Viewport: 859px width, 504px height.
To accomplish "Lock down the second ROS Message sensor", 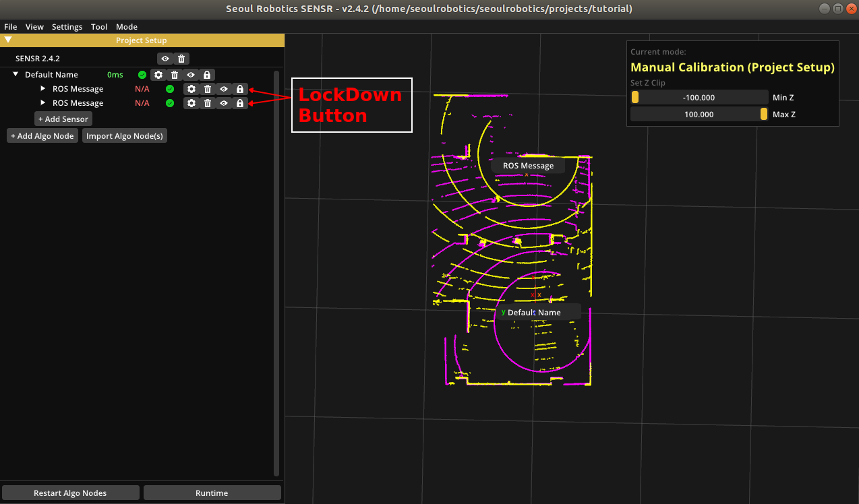I will pos(240,103).
